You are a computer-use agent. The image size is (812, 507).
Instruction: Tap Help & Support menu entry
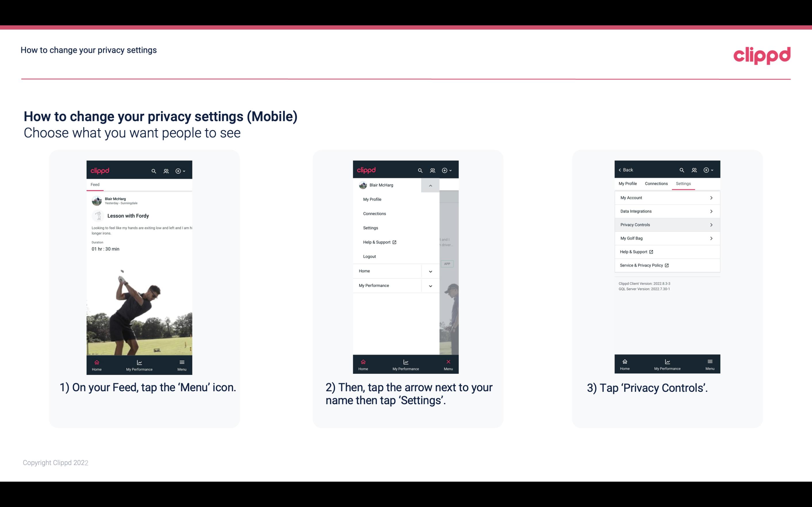(x=379, y=241)
